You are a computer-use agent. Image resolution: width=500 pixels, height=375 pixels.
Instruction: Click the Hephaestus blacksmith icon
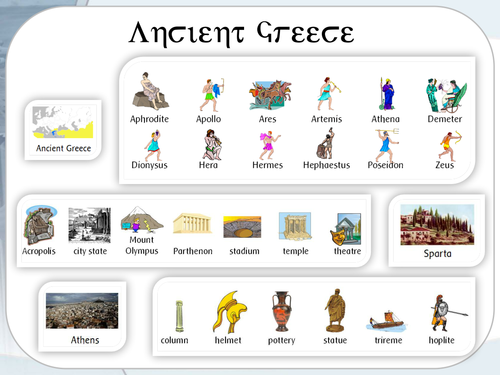(x=326, y=144)
